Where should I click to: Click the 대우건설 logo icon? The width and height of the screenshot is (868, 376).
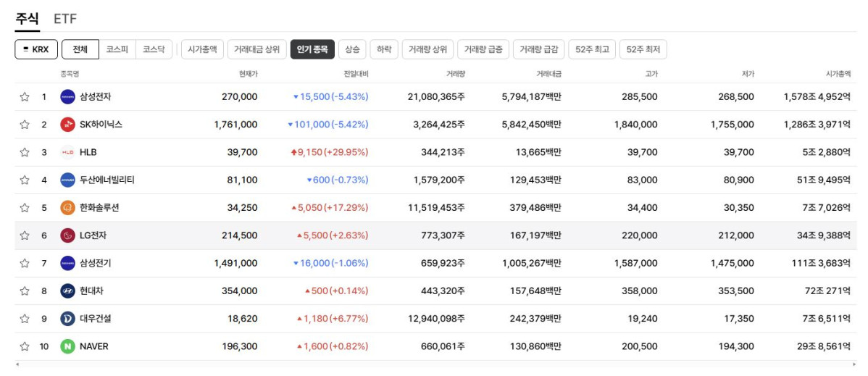tap(67, 319)
